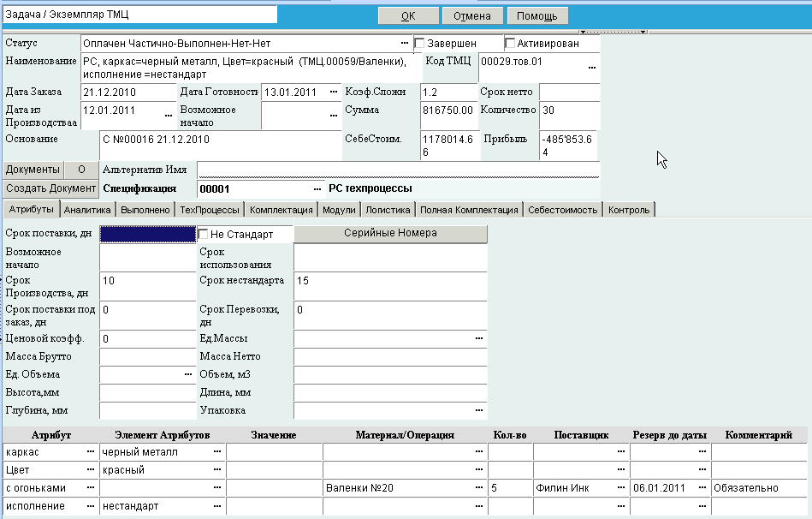Show the Контроль tab

629,210
